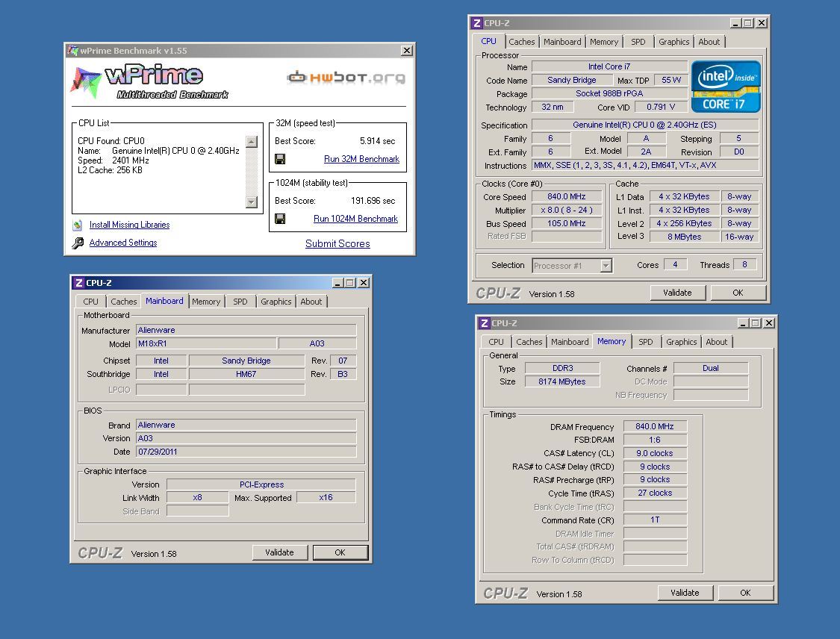This screenshot has width=840, height=639.
Task: Click the CPU-Z icon in Mainboard window title
Action: point(78,283)
